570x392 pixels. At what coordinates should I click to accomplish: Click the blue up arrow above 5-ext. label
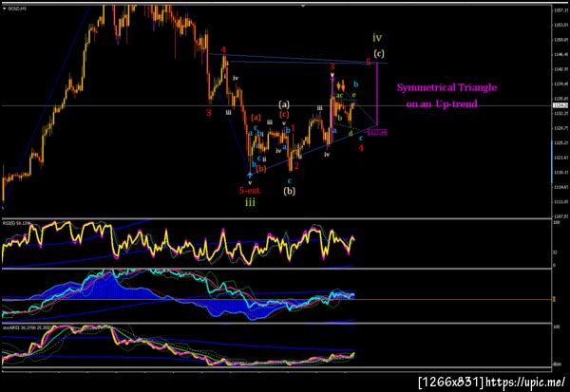tap(250, 175)
